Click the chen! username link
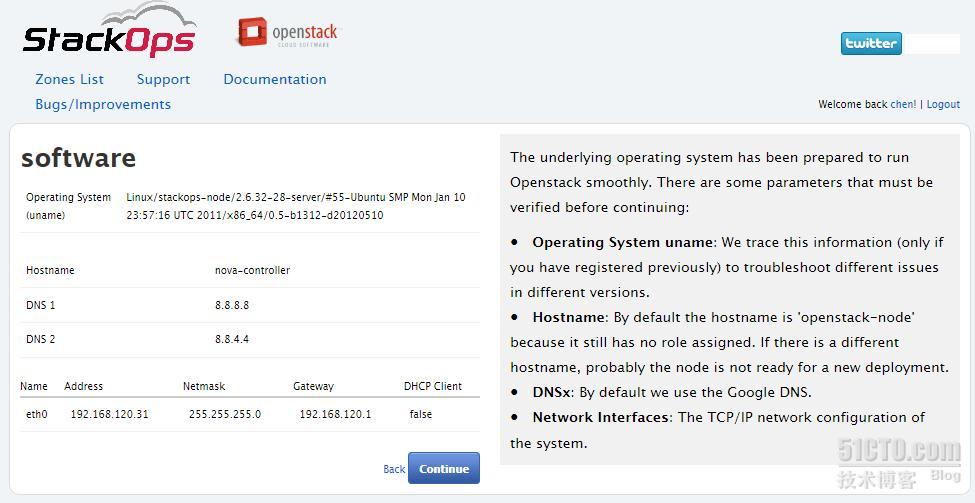This screenshot has height=503, width=975. (903, 104)
